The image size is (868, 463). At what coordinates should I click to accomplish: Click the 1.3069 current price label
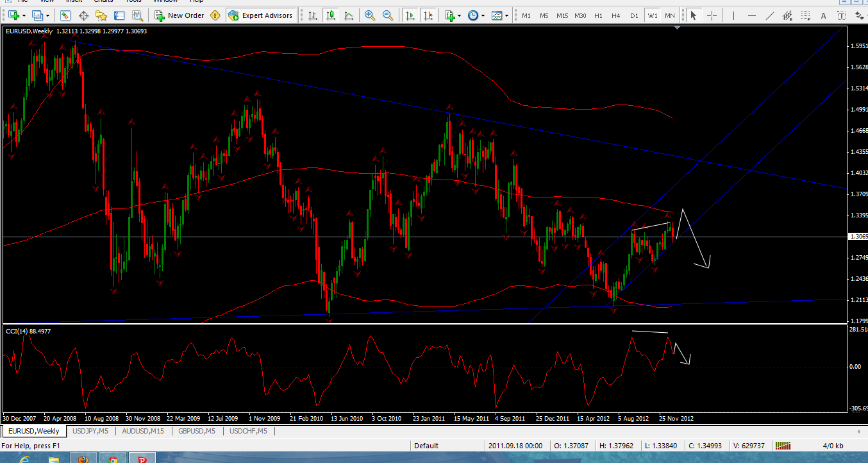858,237
